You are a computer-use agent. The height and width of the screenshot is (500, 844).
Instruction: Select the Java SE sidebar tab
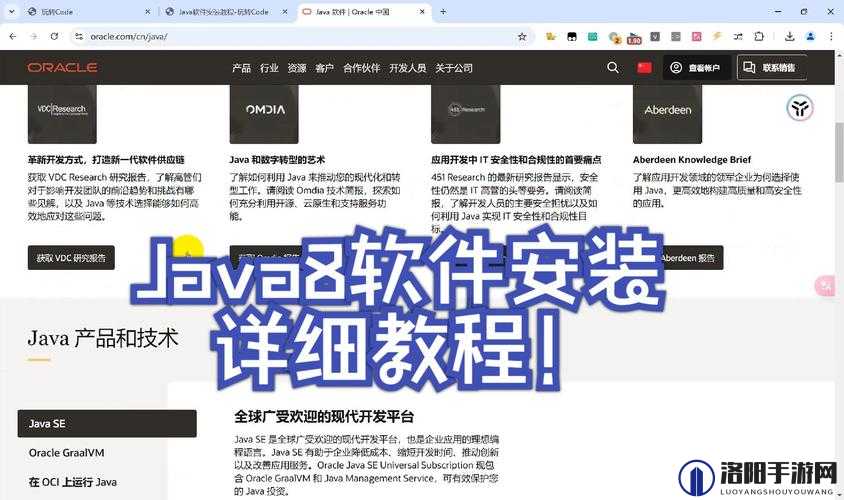(107, 424)
